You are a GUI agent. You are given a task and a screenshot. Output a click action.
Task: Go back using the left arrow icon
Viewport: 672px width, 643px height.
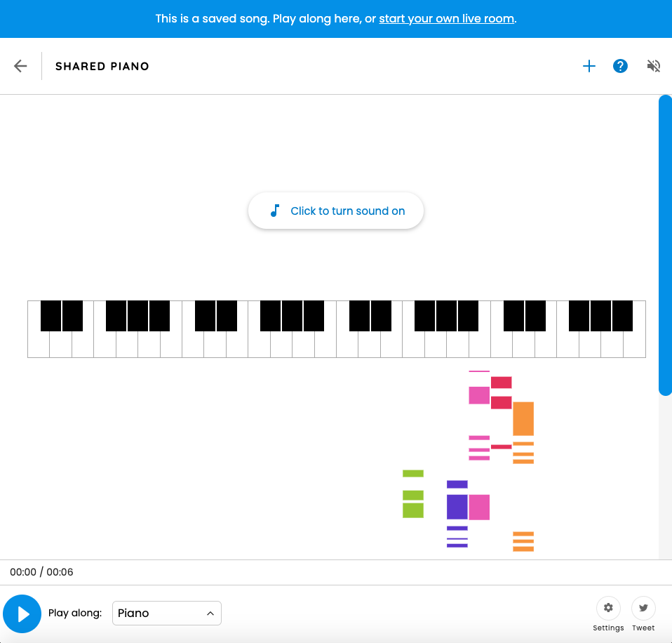[20, 66]
